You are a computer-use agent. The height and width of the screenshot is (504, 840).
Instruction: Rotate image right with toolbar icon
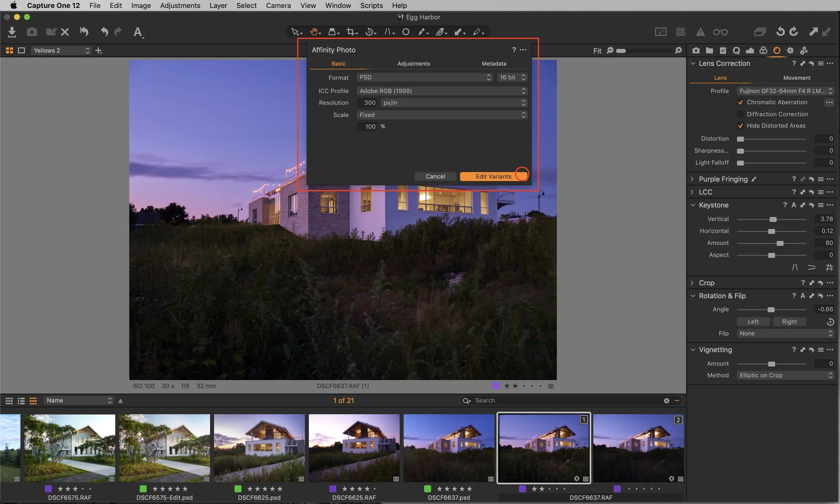tap(794, 32)
